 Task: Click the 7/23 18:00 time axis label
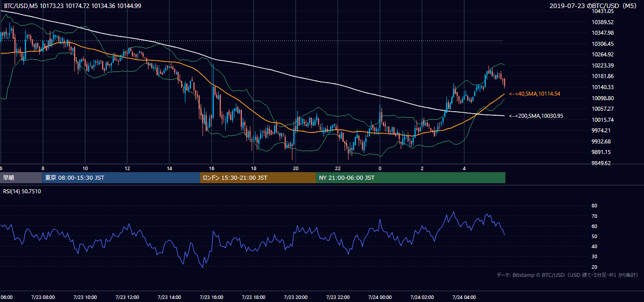[x=253, y=297]
